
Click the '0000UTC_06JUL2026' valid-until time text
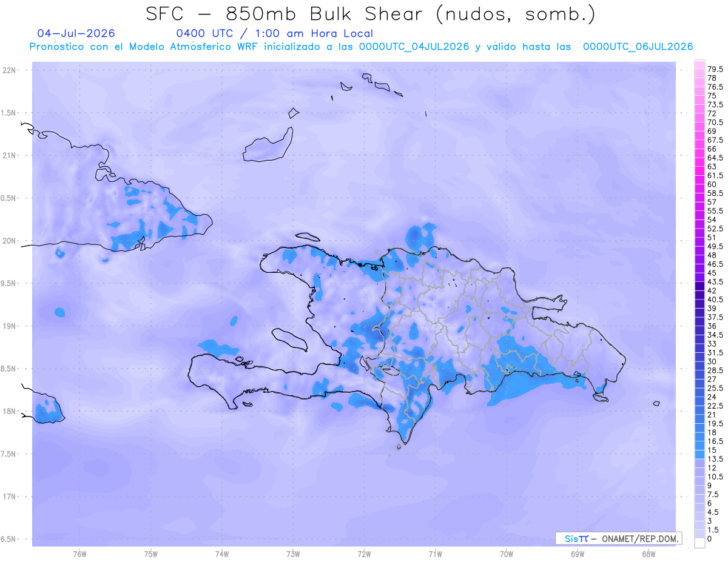(x=638, y=47)
